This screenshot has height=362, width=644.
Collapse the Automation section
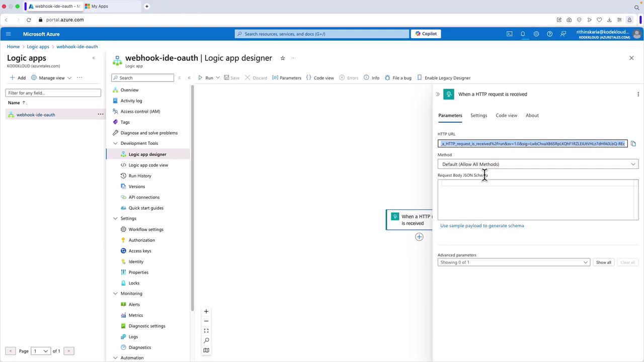click(x=115, y=358)
